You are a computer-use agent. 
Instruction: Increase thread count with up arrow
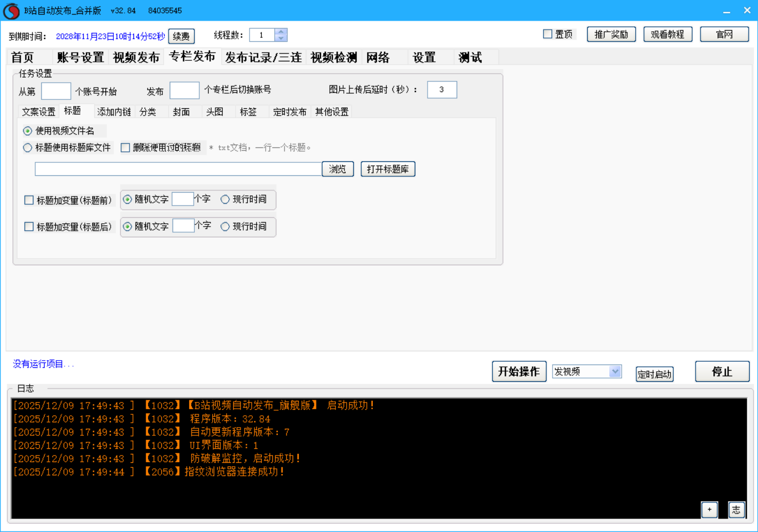(x=281, y=32)
